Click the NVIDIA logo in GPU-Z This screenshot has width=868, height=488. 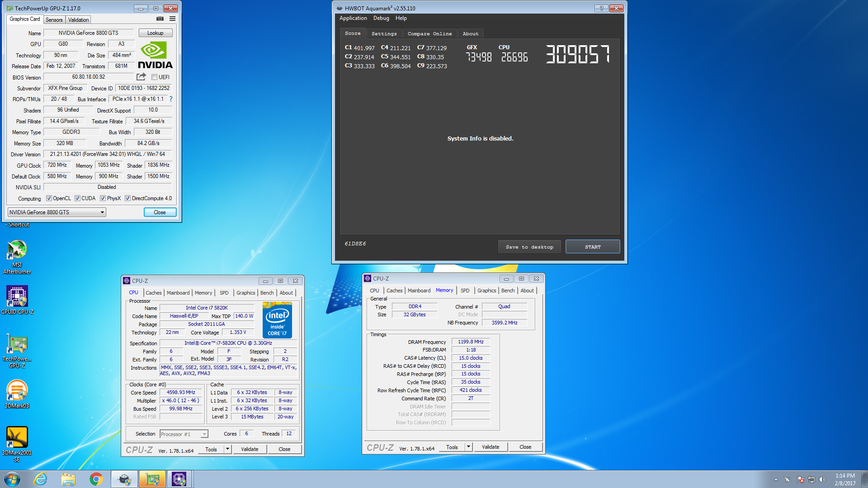tap(155, 55)
